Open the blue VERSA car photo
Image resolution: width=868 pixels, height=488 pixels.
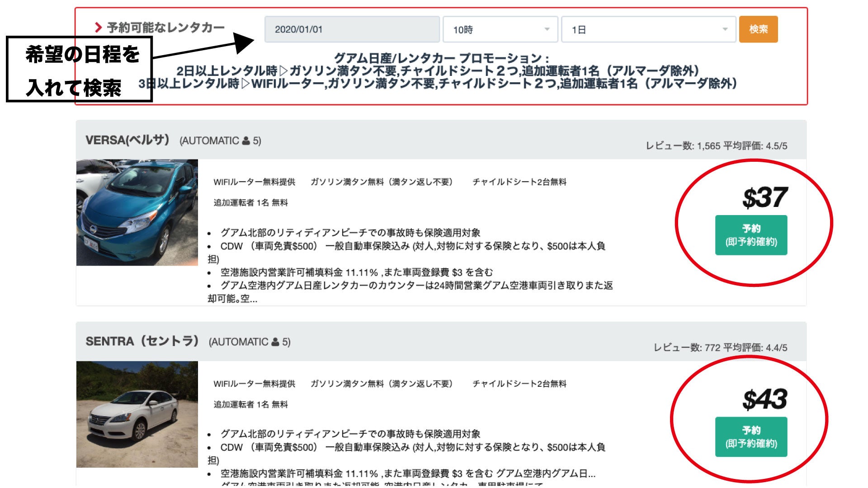(x=137, y=212)
